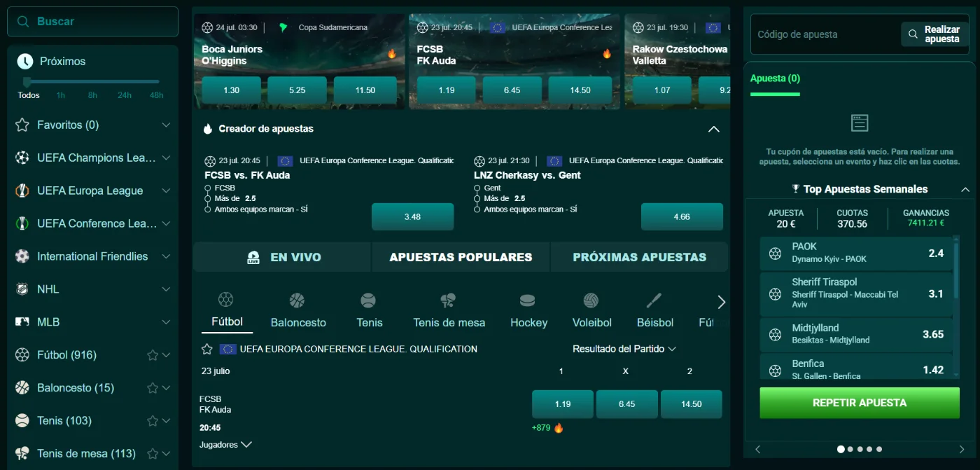Viewport: 980px width, 470px height.
Task: Click the empty bet slip coupon icon
Action: point(860,123)
